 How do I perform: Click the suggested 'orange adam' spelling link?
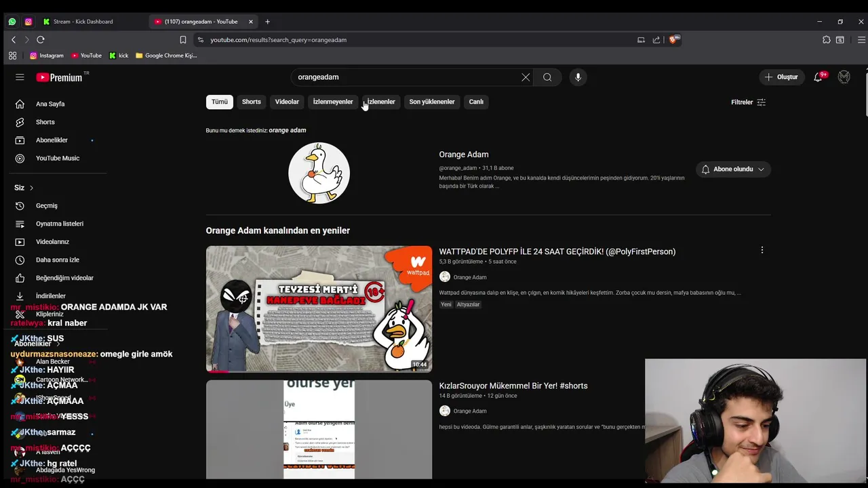(288, 130)
